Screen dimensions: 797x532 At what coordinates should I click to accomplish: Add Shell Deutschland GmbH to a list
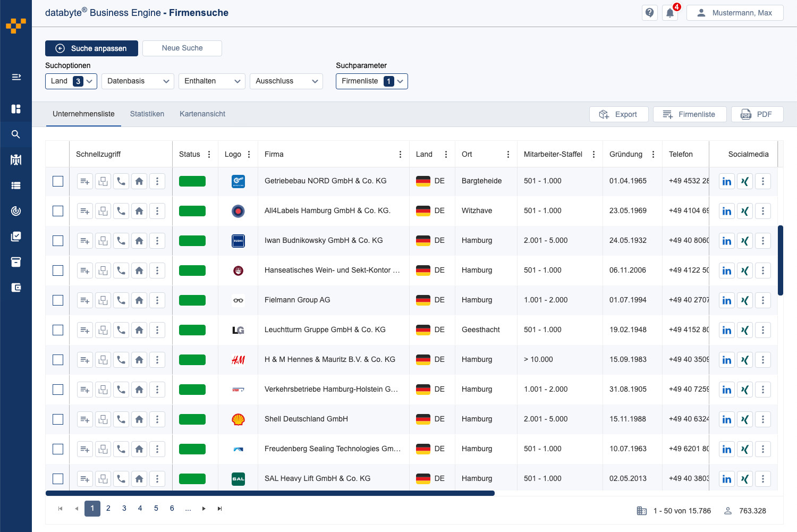84,419
